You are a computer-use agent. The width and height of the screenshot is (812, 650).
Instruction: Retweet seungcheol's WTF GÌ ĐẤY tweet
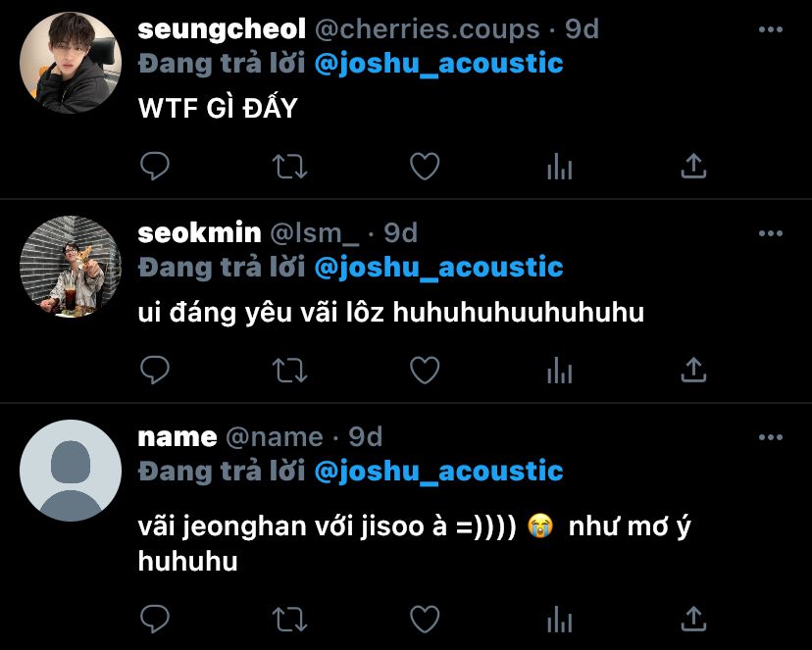tap(290, 167)
